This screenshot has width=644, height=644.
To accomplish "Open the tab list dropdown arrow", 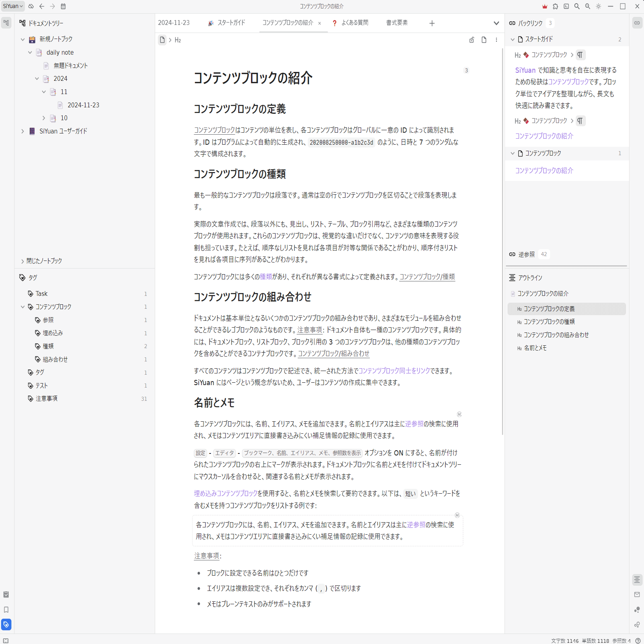I will [496, 23].
